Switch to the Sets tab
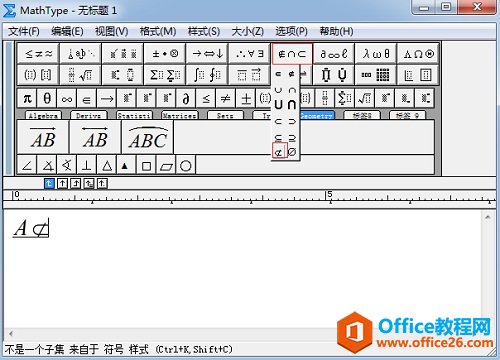Screen dimensions: 500x360 pyautogui.click(x=225, y=115)
